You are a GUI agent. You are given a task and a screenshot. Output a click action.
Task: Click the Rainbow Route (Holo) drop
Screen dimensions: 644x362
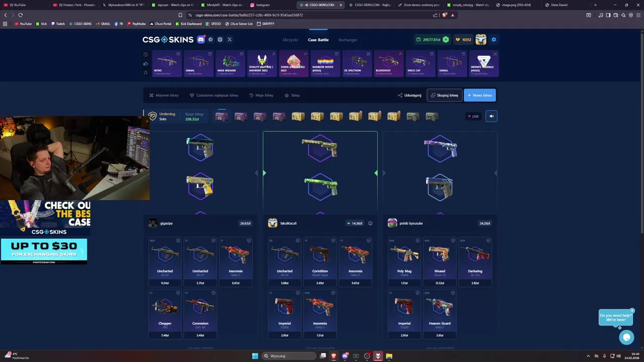coord(326,63)
